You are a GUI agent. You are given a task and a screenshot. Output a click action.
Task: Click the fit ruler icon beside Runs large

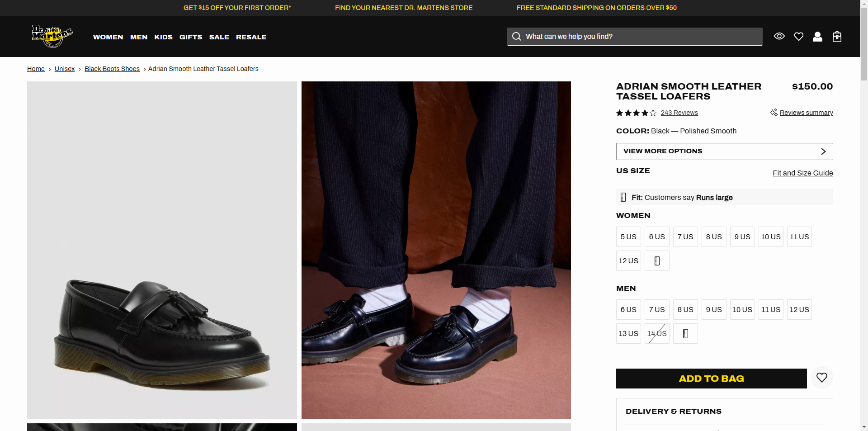[x=623, y=197]
